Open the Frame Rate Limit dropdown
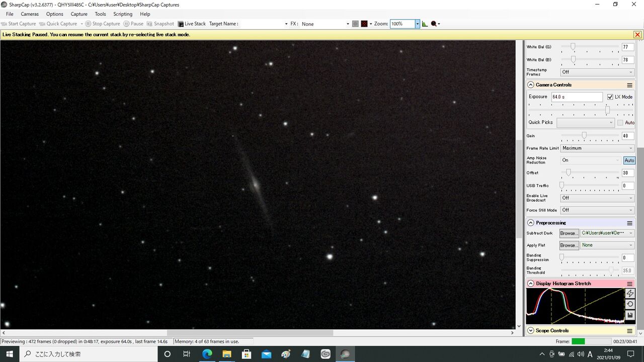 [597, 148]
